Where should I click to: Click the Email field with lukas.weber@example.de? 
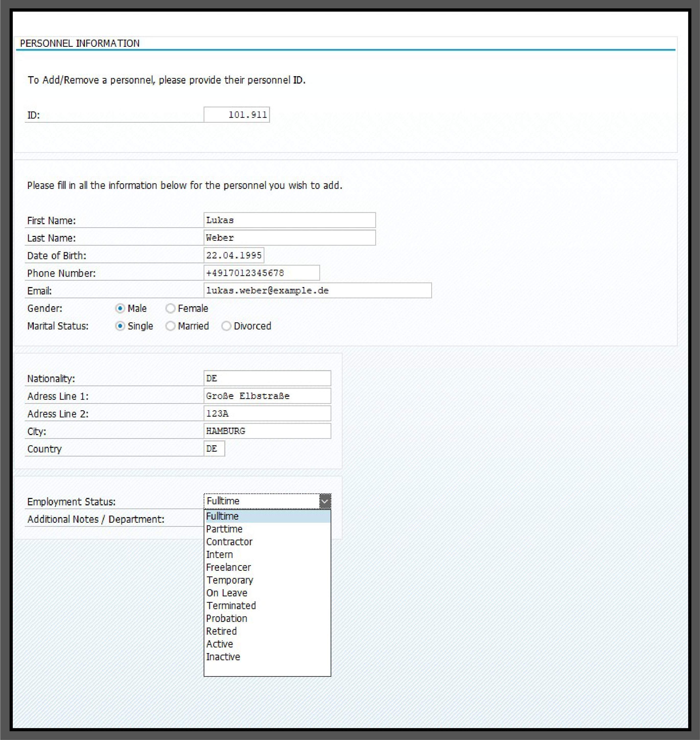coord(317,290)
